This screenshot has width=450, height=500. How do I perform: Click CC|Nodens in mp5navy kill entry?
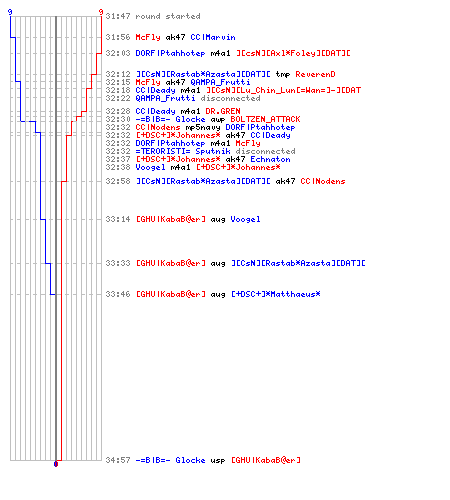click(x=158, y=127)
